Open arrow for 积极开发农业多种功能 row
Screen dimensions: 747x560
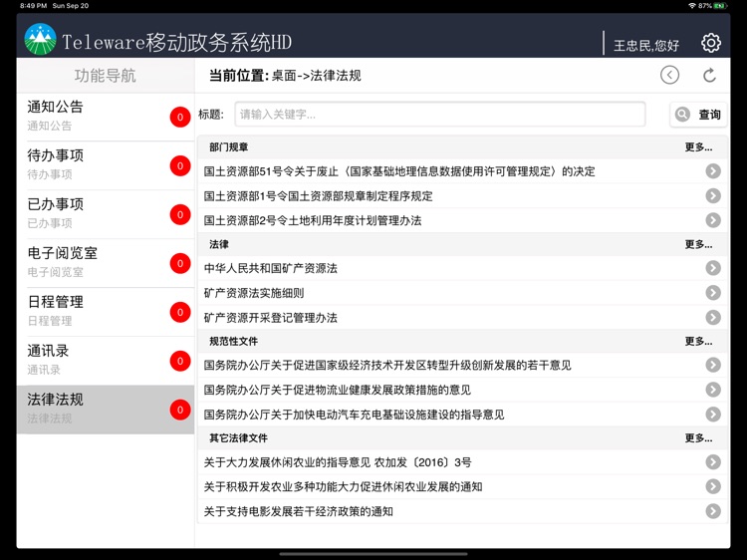713,486
